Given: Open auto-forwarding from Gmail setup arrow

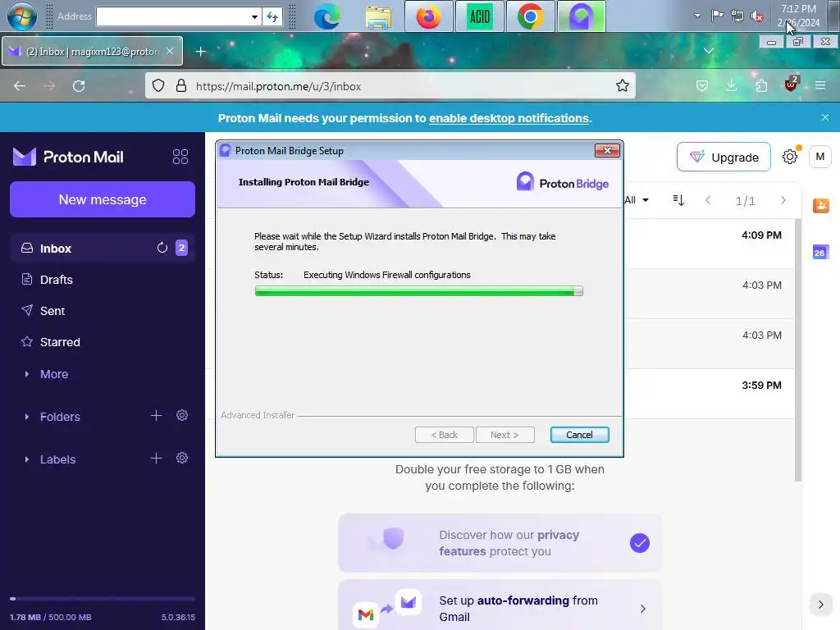Looking at the screenshot, I should click(643, 609).
